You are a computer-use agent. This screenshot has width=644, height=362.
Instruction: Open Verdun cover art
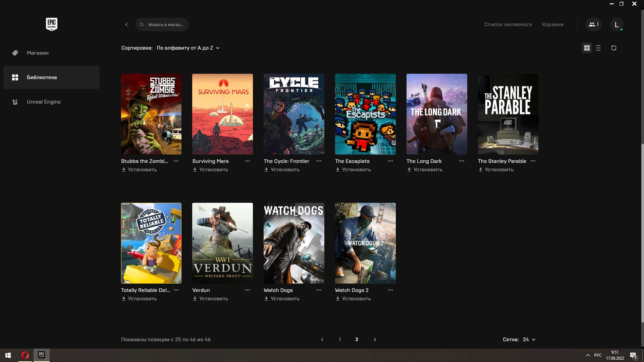222,243
